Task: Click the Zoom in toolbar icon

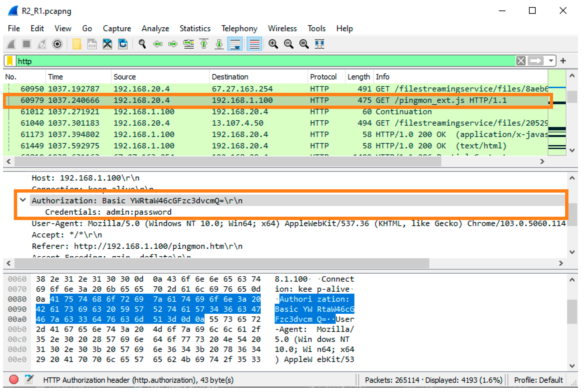Action: tap(273, 44)
